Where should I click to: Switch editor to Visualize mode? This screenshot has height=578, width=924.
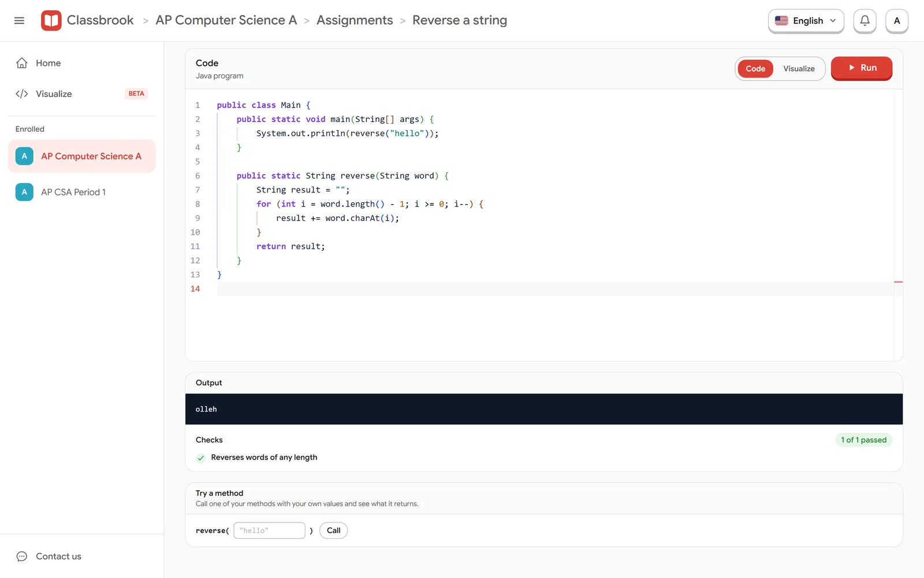coord(799,69)
